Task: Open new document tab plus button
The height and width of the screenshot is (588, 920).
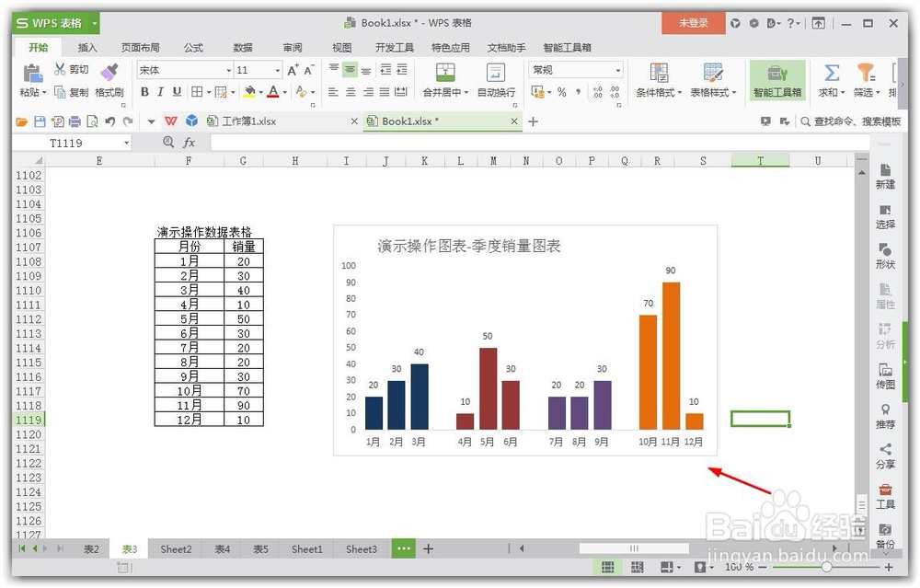Action: [x=533, y=121]
